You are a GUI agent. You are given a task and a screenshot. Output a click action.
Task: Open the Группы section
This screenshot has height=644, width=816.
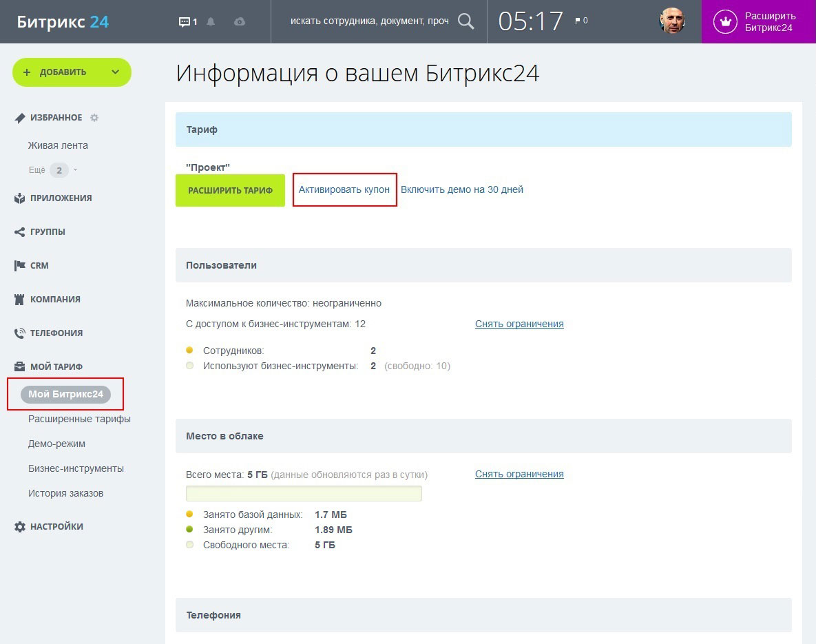48,231
